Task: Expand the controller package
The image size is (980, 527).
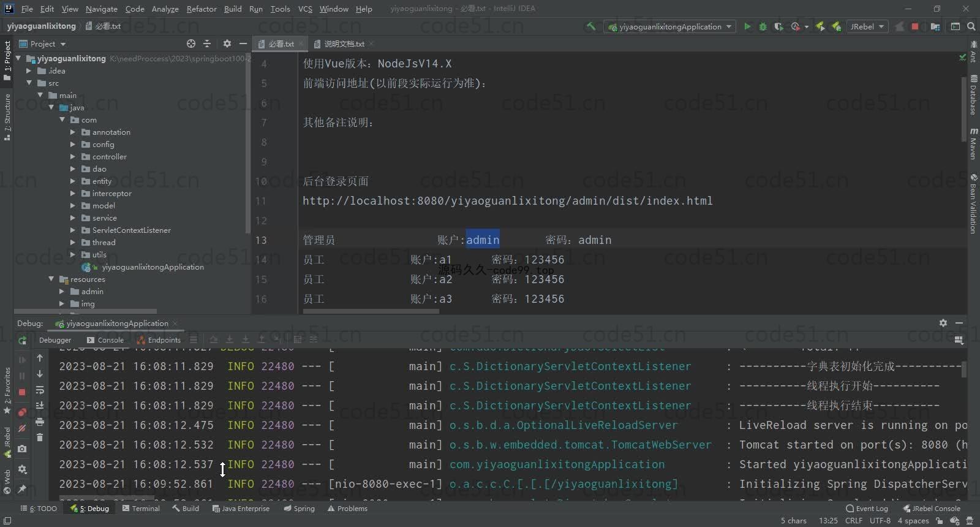Action: pyautogui.click(x=73, y=156)
